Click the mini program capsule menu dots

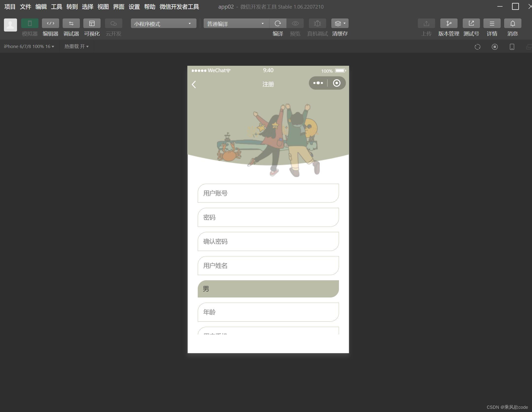pyautogui.click(x=318, y=83)
